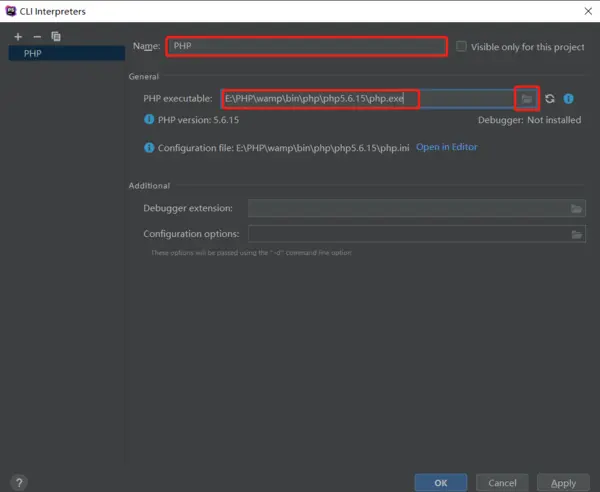Browse for PHP executable folder icon
The width and height of the screenshot is (600, 492).
click(527, 99)
